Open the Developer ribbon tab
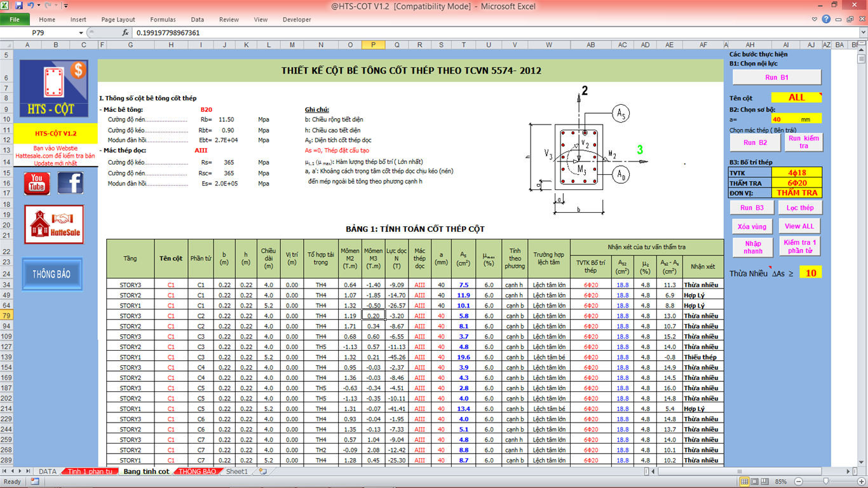The image size is (868, 488). coord(297,20)
